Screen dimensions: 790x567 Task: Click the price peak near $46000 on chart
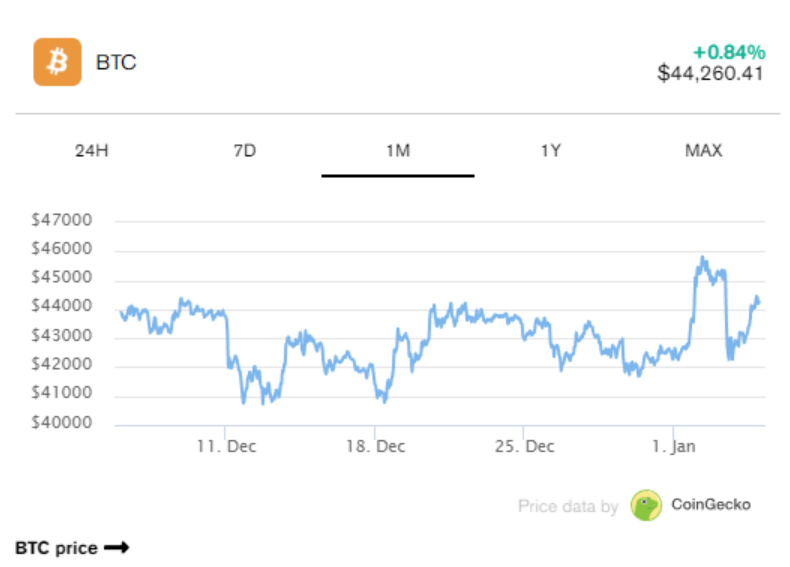[703, 259]
